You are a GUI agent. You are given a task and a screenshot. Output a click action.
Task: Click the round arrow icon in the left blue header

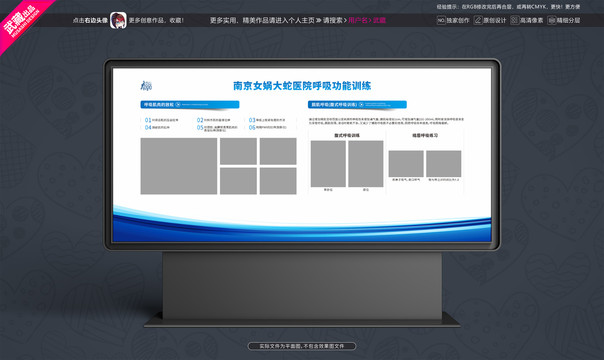[178, 104]
